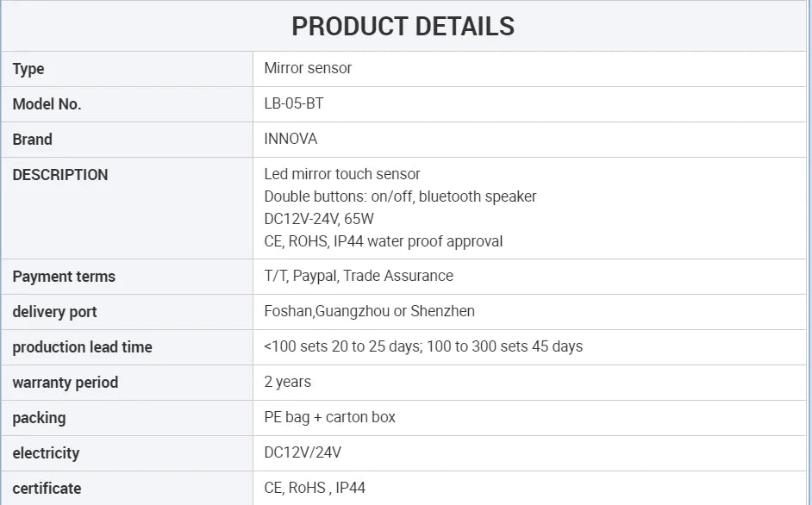
Task: Click the DC12V-24V, 65W description line
Action: [x=319, y=219]
